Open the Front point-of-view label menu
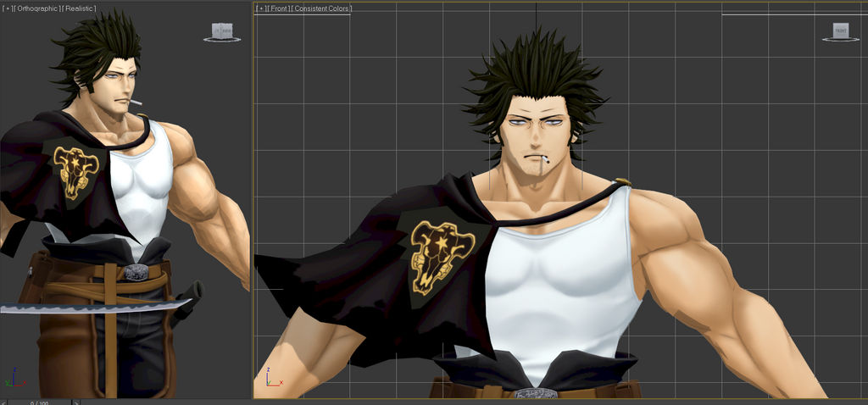The height and width of the screenshot is (405, 868). pos(279,8)
